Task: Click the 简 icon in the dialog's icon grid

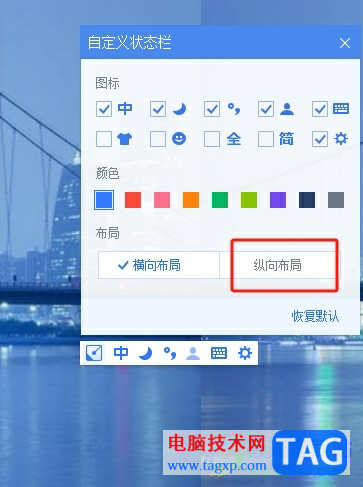Action: [287, 139]
